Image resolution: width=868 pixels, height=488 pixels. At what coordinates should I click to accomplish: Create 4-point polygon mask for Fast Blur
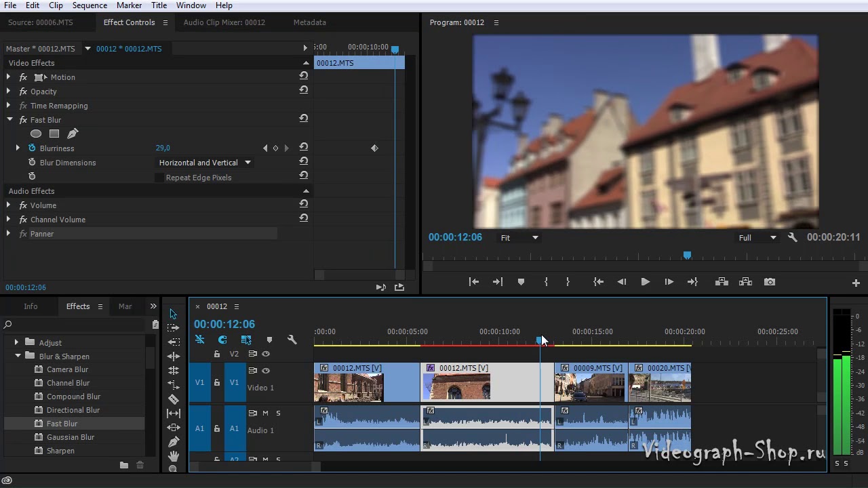pos(54,134)
